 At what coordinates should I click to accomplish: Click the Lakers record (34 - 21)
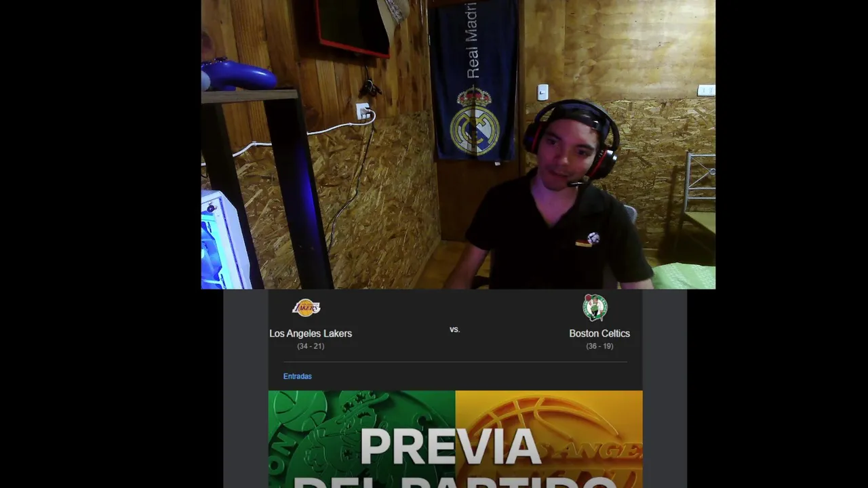click(311, 346)
